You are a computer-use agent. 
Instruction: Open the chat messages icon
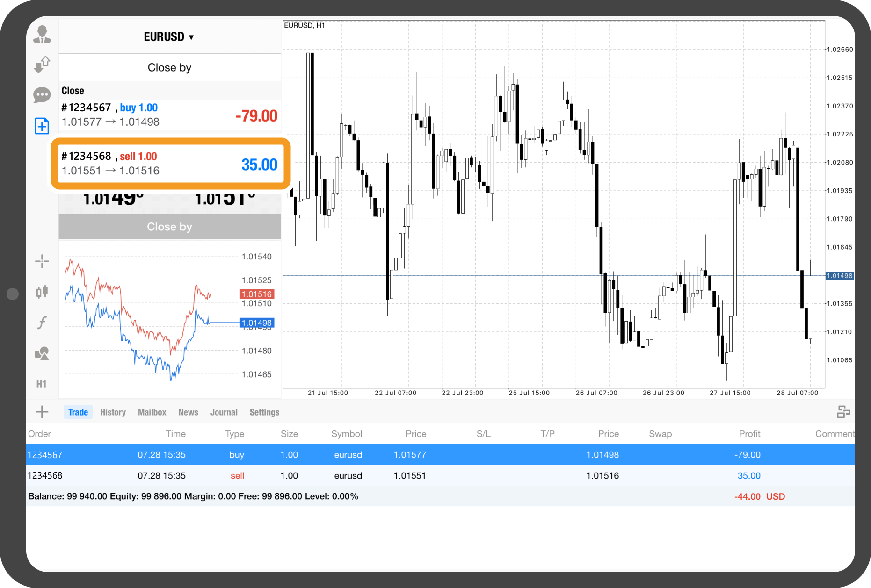tap(42, 95)
